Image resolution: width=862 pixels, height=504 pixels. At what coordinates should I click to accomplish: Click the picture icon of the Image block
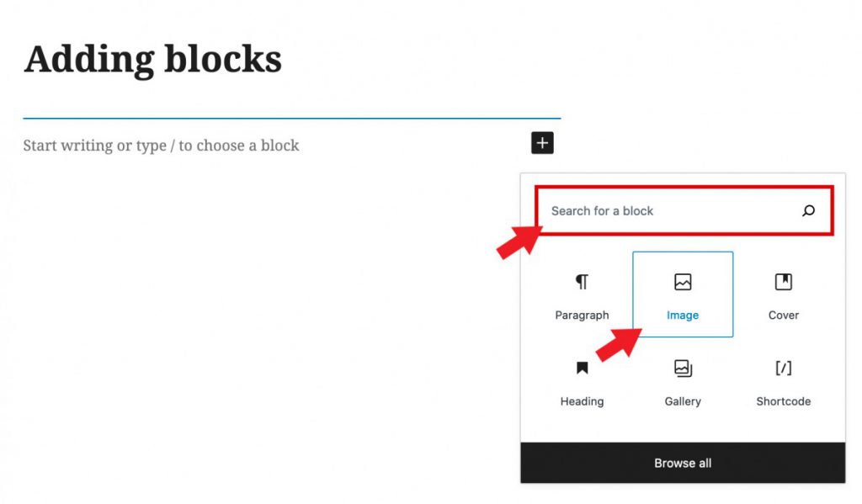(x=683, y=282)
